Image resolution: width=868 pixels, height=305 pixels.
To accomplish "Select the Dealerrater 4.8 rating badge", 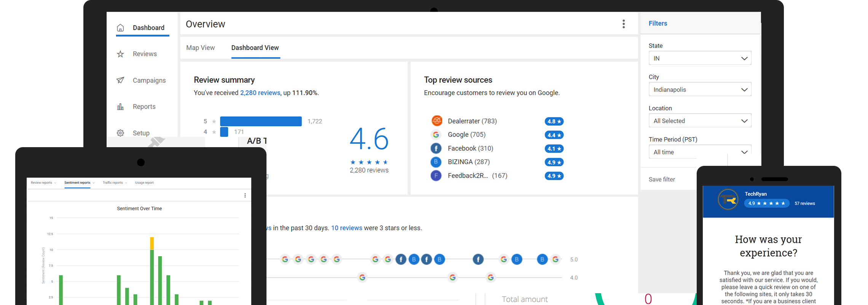I will coord(554,121).
